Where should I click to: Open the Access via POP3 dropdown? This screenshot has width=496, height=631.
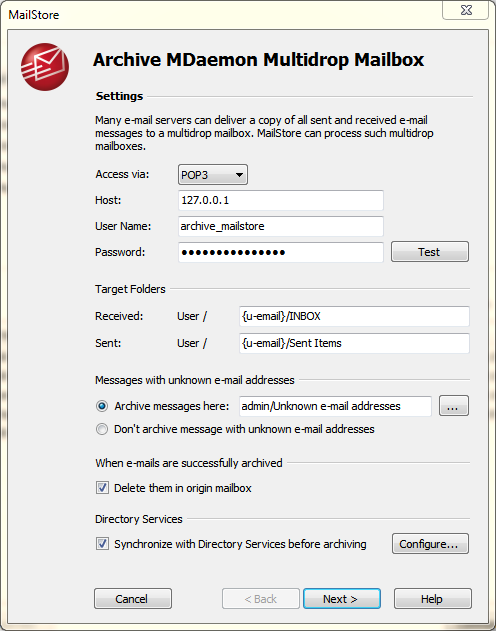213,175
